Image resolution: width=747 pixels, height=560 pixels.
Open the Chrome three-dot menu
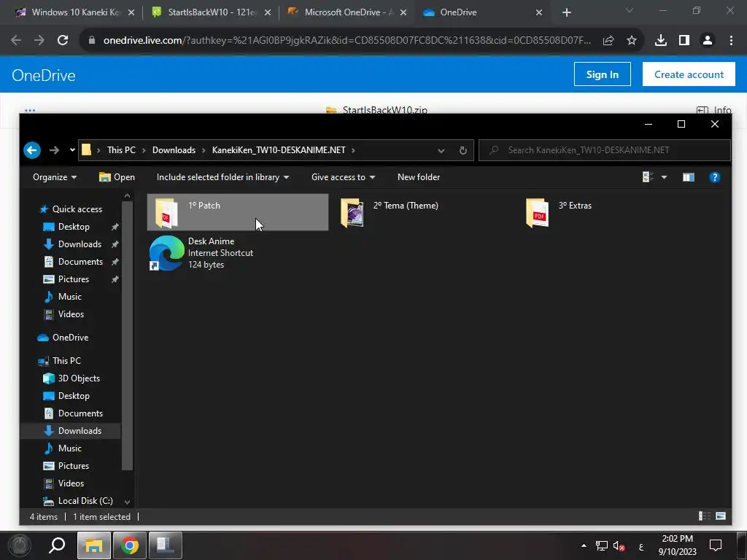pyautogui.click(x=731, y=41)
